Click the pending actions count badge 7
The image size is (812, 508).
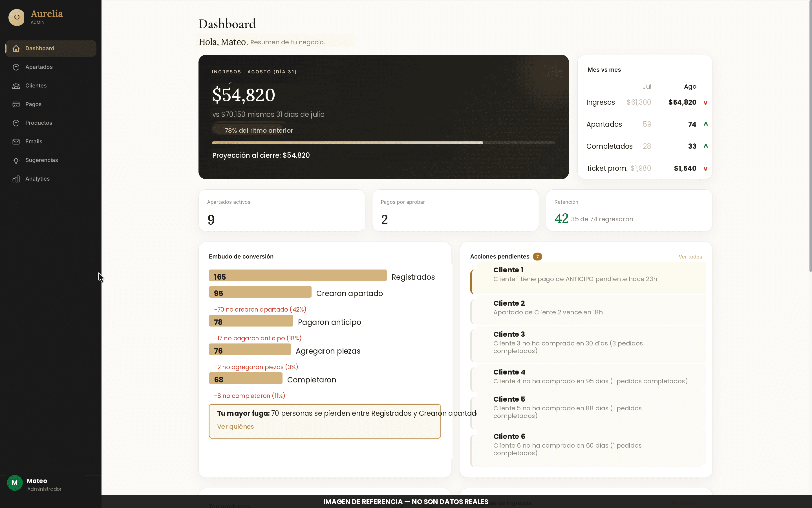[537, 257]
